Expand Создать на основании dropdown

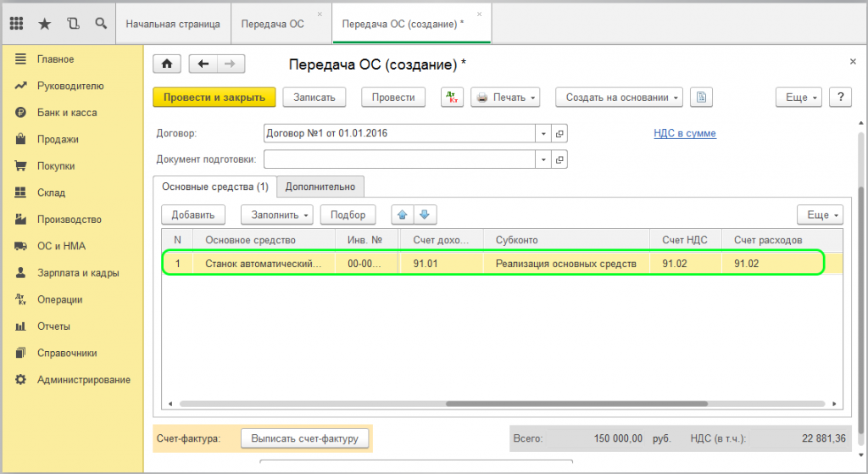click(619, 98)
